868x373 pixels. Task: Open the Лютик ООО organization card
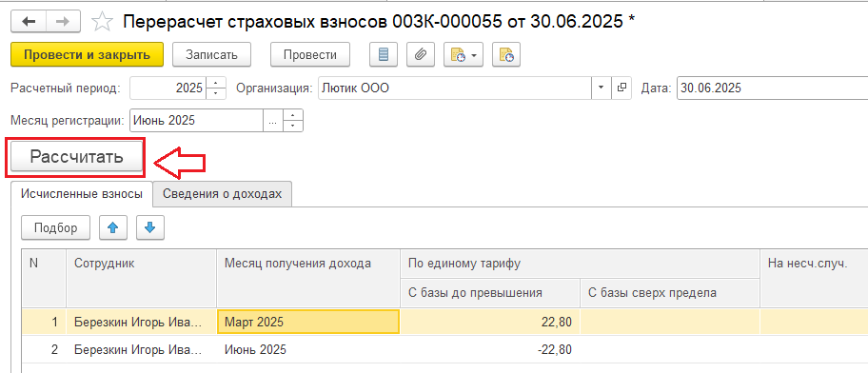622,88
